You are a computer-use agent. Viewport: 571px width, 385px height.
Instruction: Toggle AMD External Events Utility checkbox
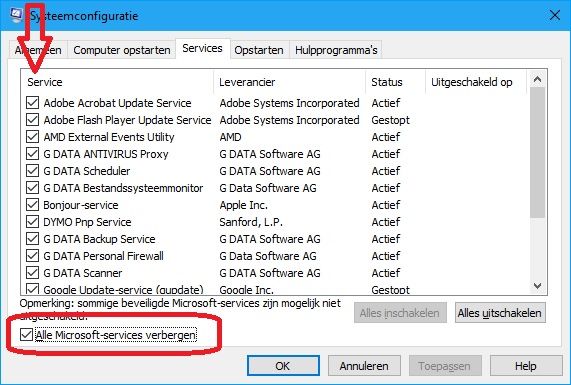32,137
